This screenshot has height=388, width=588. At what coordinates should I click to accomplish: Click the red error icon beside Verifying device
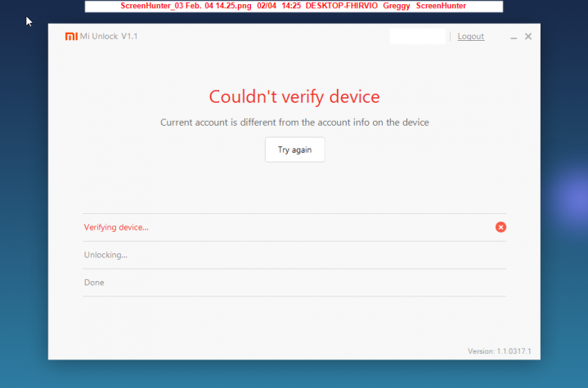[500, 227]
